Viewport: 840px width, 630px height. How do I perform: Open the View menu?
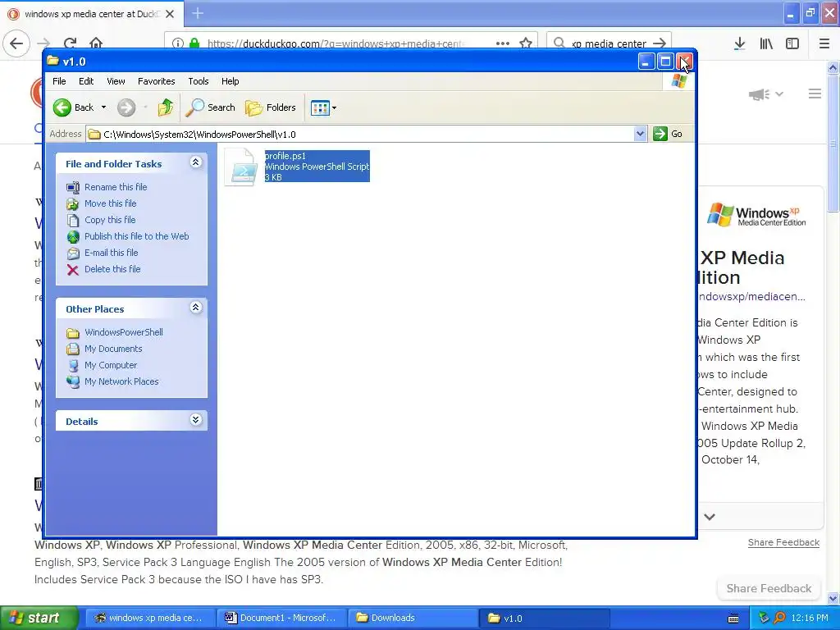[116, 81]
